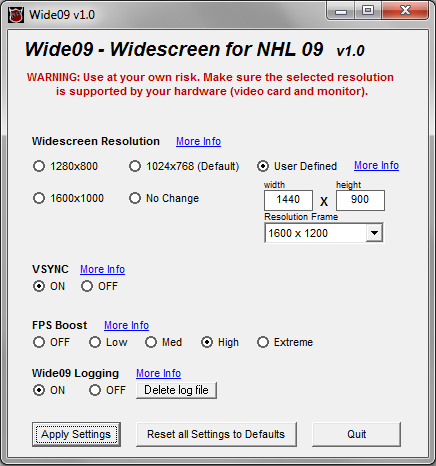The height and width of the screenshot is (466, 436).
Task: Pick the No Change resolution option
Action: point(164,198)
